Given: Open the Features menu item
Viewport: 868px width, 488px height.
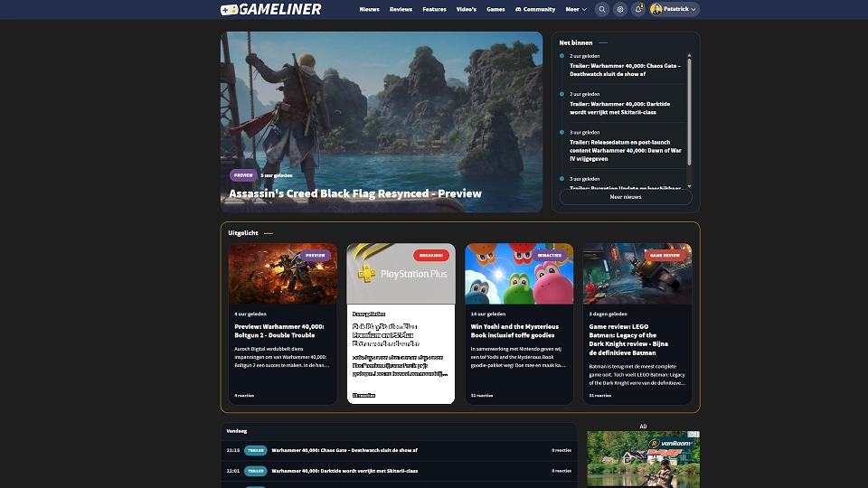Looking at the screenshot, I should click(435, 9).
